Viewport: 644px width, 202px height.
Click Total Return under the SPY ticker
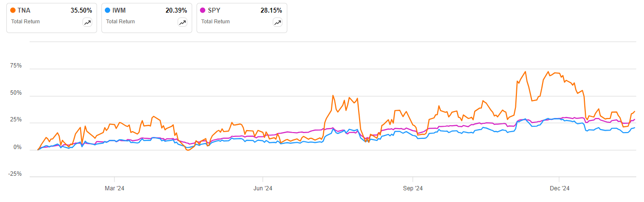click(215, 21)
